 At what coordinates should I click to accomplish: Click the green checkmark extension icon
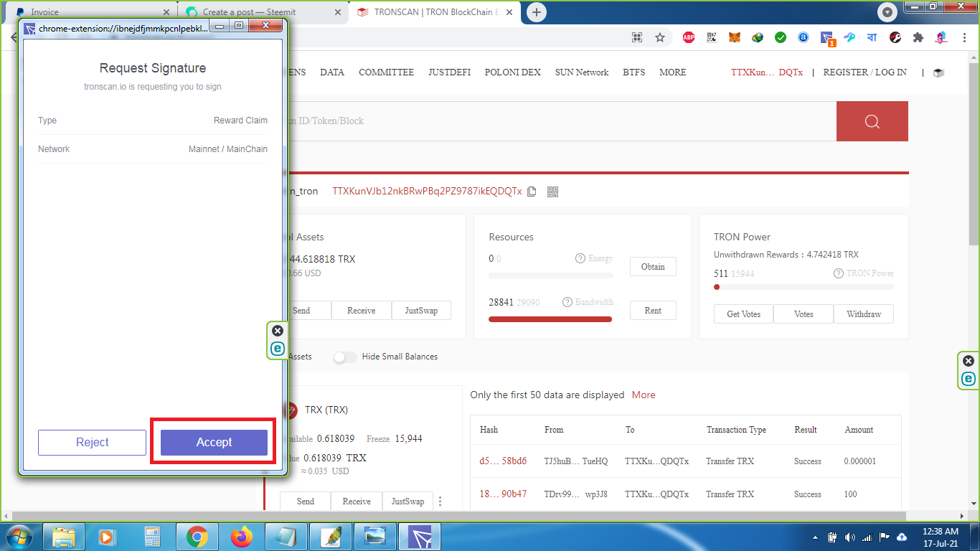coord(781,37)
